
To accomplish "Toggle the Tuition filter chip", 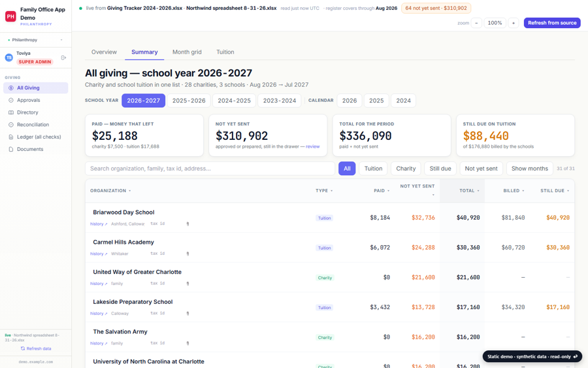I will 373,169.
